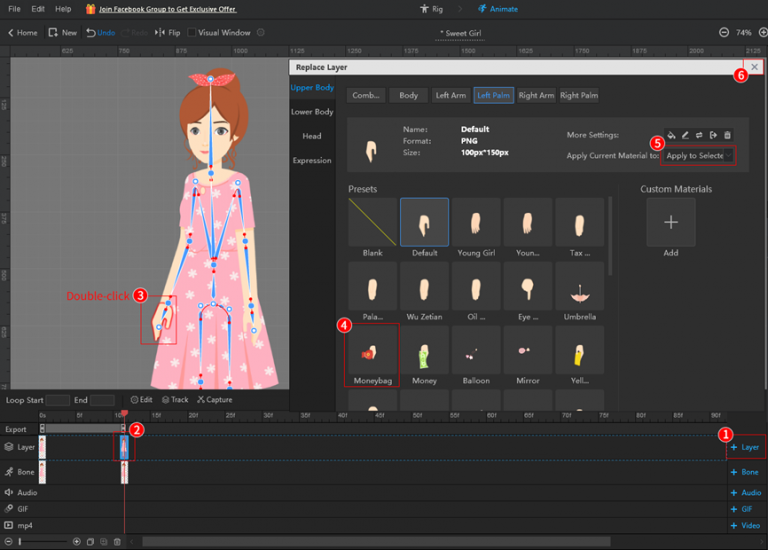Open the Apply Current Material dropdown
Viewport: 768px width, 550px height.
coord(699,156)
